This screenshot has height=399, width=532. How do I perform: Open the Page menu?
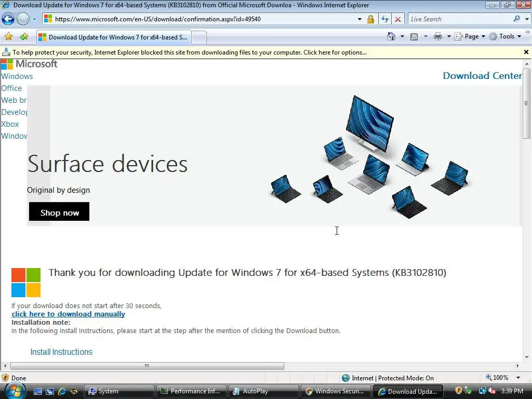[470, 36]
